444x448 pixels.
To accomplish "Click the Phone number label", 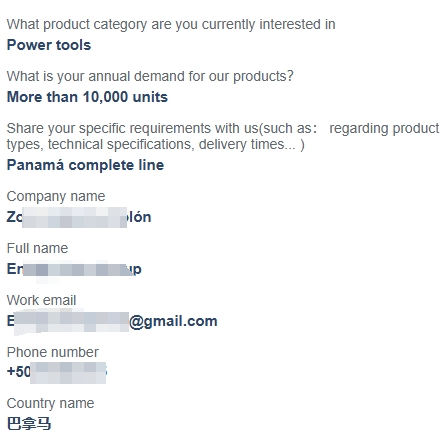I will [53, 352].
